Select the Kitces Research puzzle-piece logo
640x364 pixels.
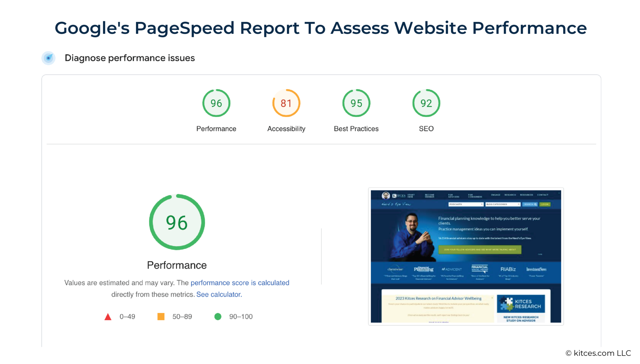pyautogui.click(x=507, y=303)
